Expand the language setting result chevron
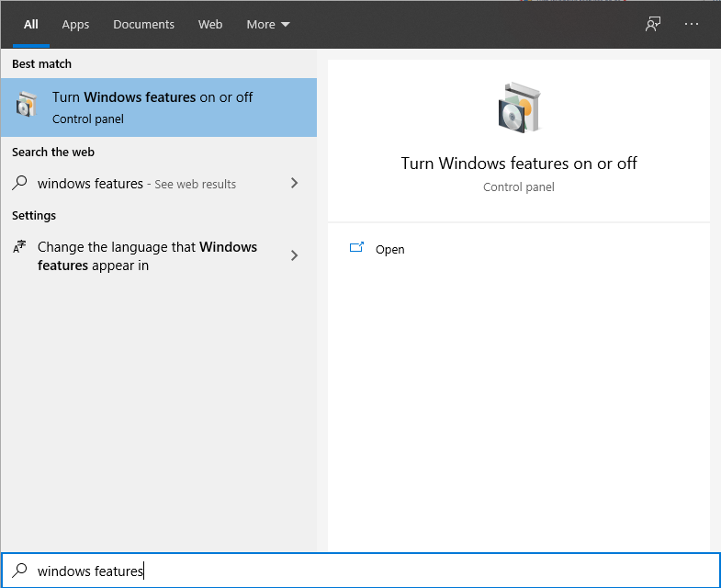This screenshot has height=588, width=721. 294,255
